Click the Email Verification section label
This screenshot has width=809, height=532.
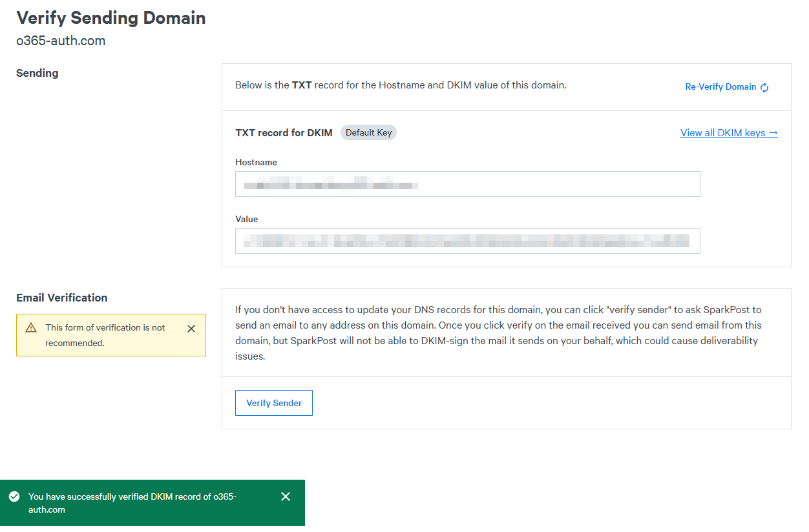[x=62, y=298]
